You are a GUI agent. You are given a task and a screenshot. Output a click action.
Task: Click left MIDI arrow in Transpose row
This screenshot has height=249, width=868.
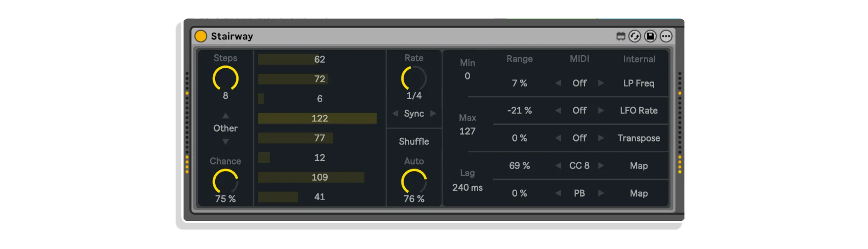[x=558, y=138]
